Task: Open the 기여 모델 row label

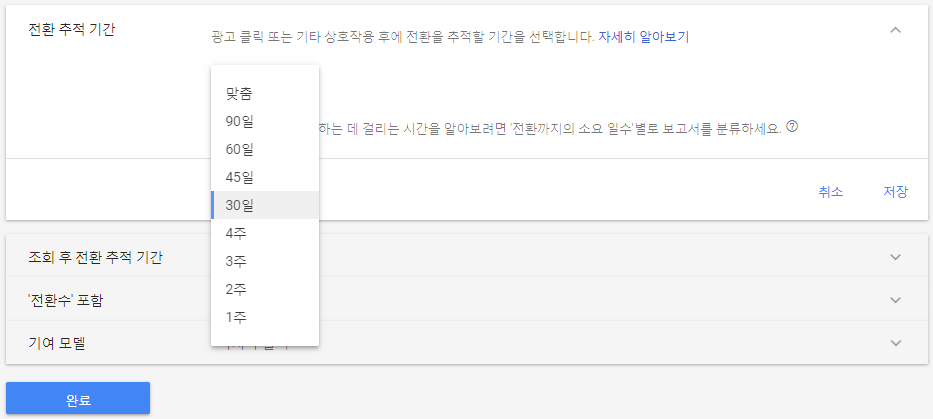Action: 57,343
